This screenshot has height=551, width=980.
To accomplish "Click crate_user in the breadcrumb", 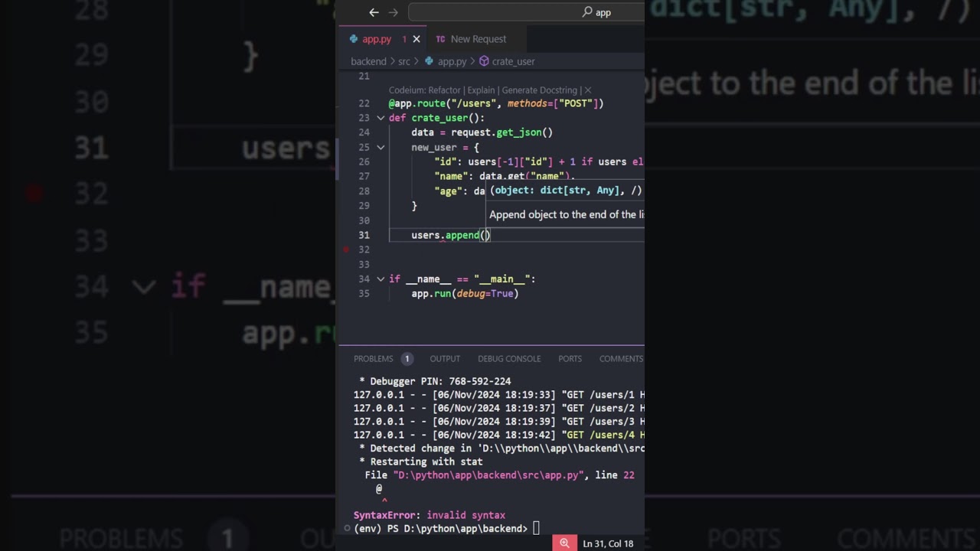I will click(x=513, y=61).
